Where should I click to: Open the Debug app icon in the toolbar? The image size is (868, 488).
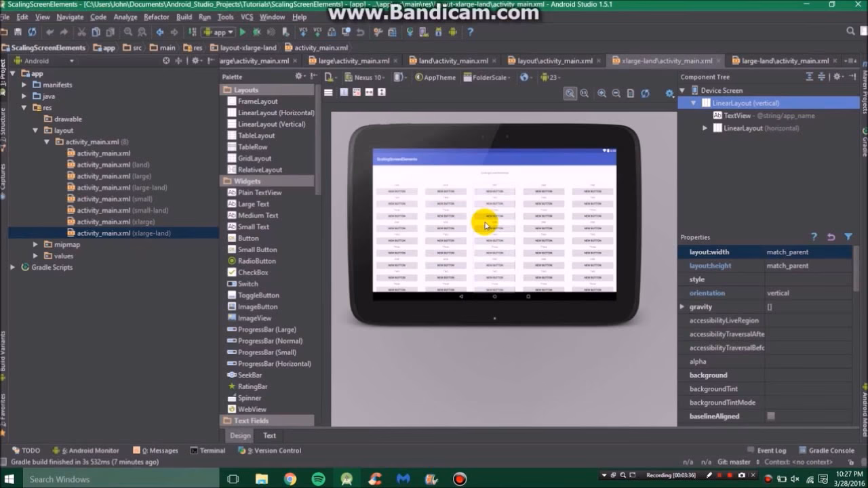tap(256, 30)
